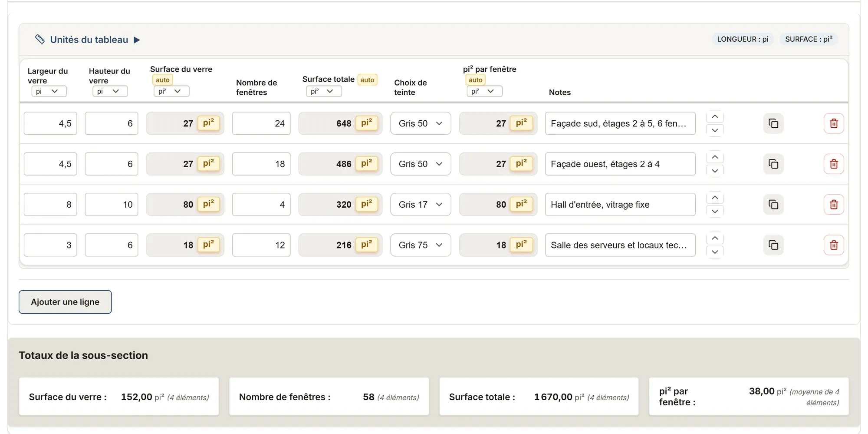The image size is (868, 434).
Task: Expand the Unités du tableau section
Action: tap(137, 40)
